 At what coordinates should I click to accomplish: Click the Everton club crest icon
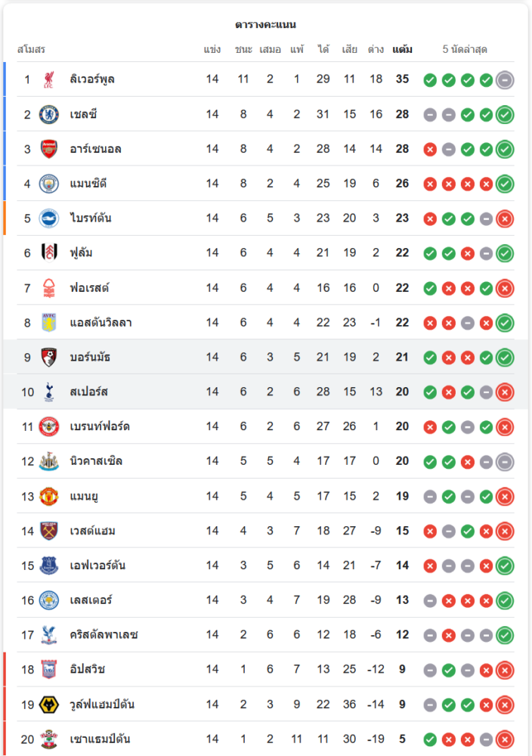[x=48, y=565]
